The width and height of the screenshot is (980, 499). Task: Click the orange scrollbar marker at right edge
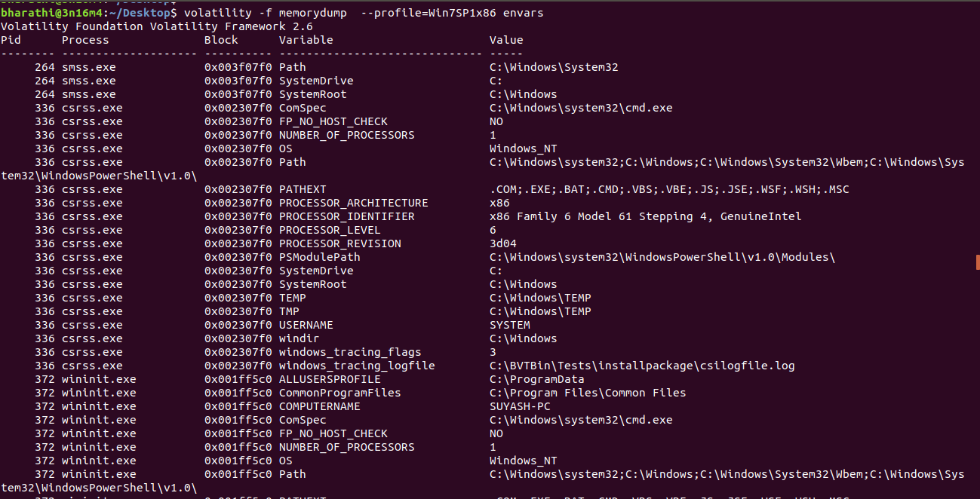(978, 262)
